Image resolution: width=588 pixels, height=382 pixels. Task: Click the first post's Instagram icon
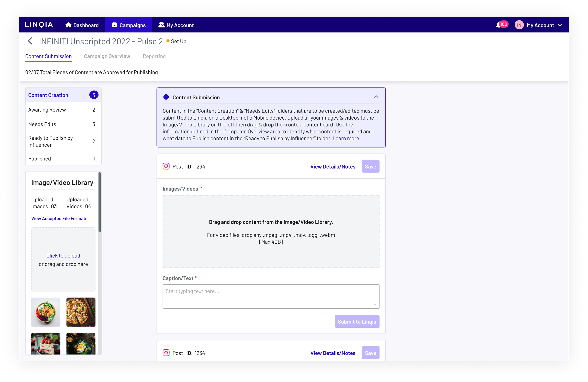click(x=166, y=166)
